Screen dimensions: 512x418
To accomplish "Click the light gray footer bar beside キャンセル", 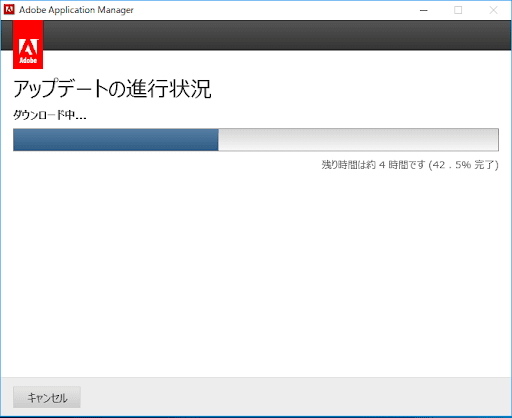I will (x=295, y=397).
